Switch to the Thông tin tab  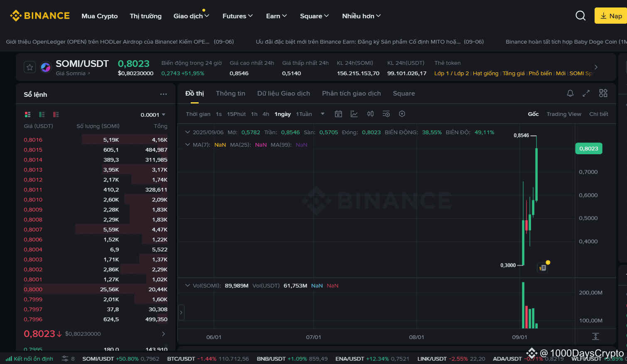231,93
